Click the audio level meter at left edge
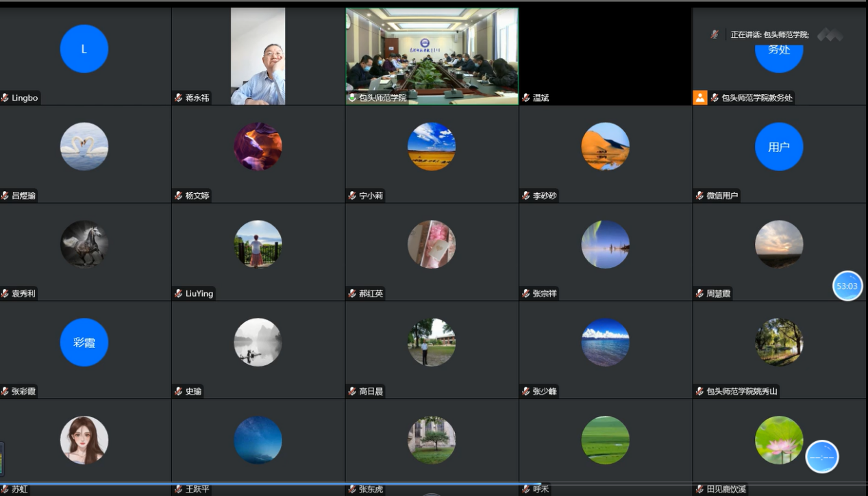The width and height of the screenshot is (868, 496). click(x=2, y=459)
